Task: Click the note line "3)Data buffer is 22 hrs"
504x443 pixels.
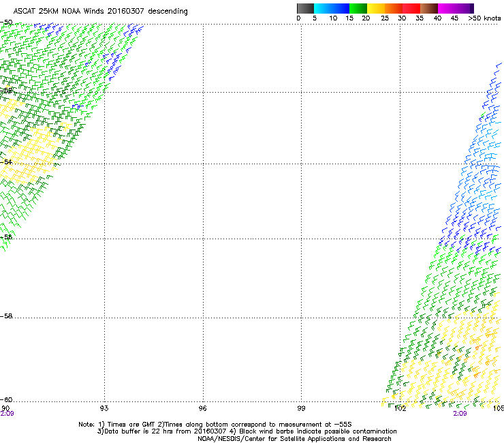Action: [247, 431]
